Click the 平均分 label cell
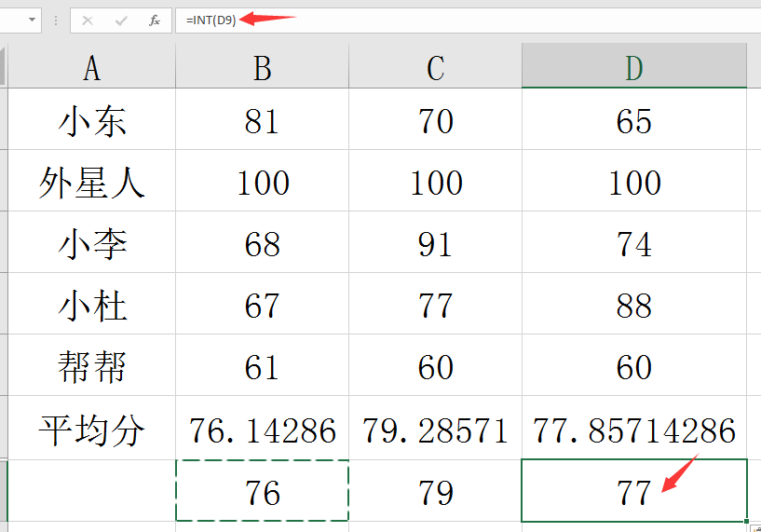The image size is (761, 532). tap(91, 428)
